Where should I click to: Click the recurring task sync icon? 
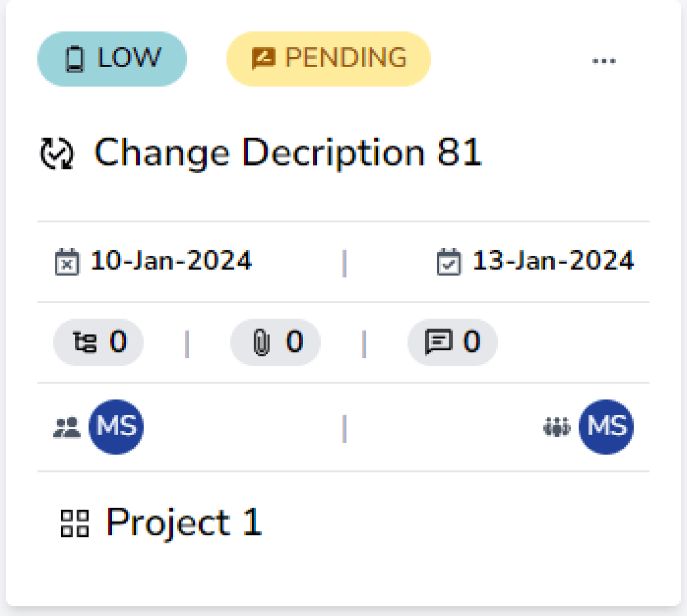pyautogui.click(x=56, y=152)
